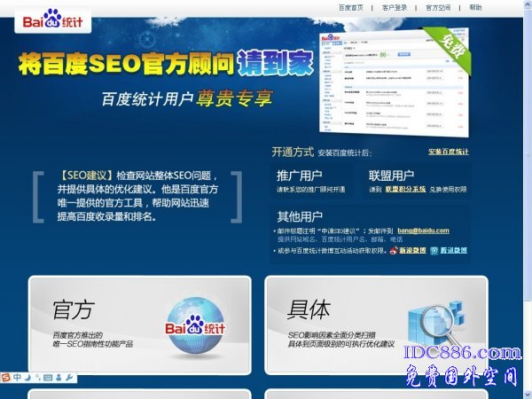Image resolution: width=532 pixels, height=399 pixels.
Task: Open 客户登录 in the top navigation
Action: click(x=395, y=7)
